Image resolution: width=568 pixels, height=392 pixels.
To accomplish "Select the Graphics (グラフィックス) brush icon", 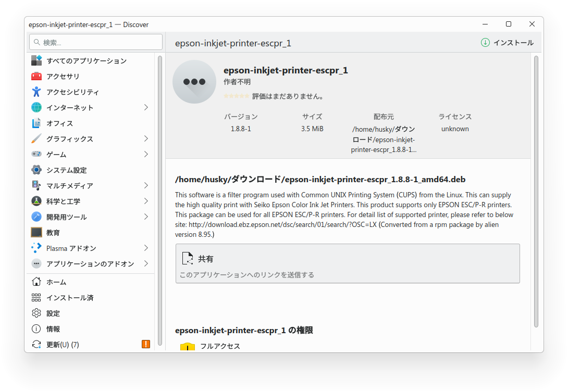I will pos(36,138).
